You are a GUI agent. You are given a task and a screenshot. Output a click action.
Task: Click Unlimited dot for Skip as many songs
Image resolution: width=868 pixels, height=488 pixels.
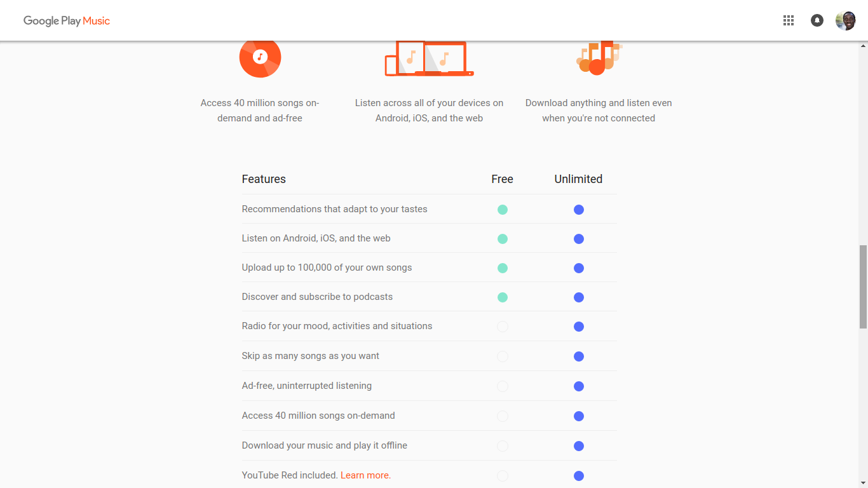click(x=579, y=356)
